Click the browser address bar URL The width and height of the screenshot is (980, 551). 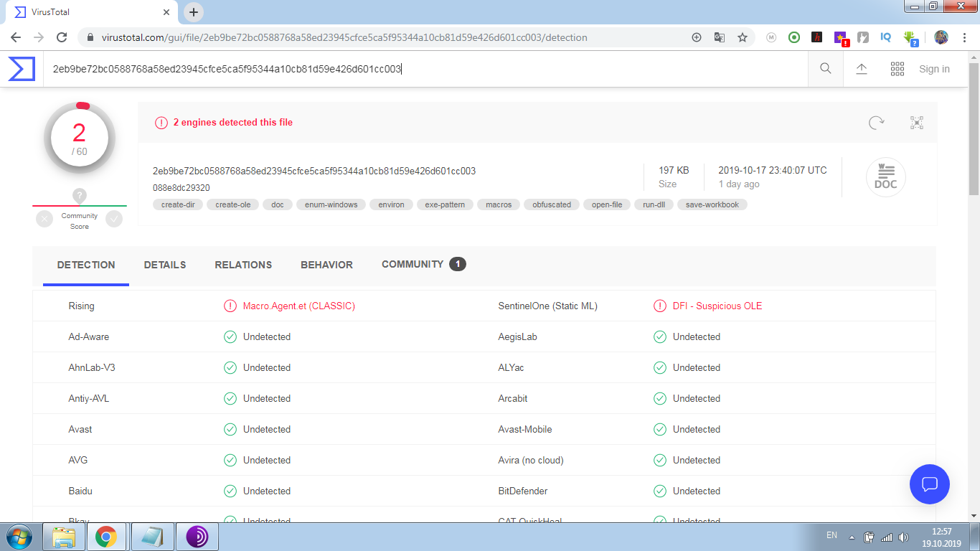(x=344, y=37)
